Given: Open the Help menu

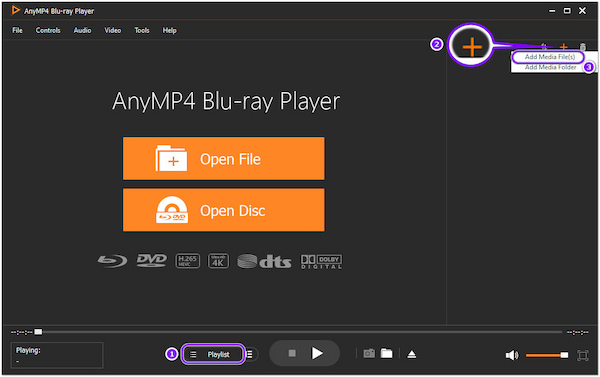Looking at the screenshot, I should pos(169,30).
